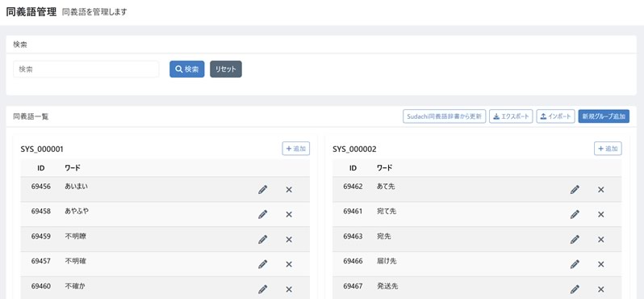
Task: Click the エクスポート export button
Action: click(x=511, y=116)
